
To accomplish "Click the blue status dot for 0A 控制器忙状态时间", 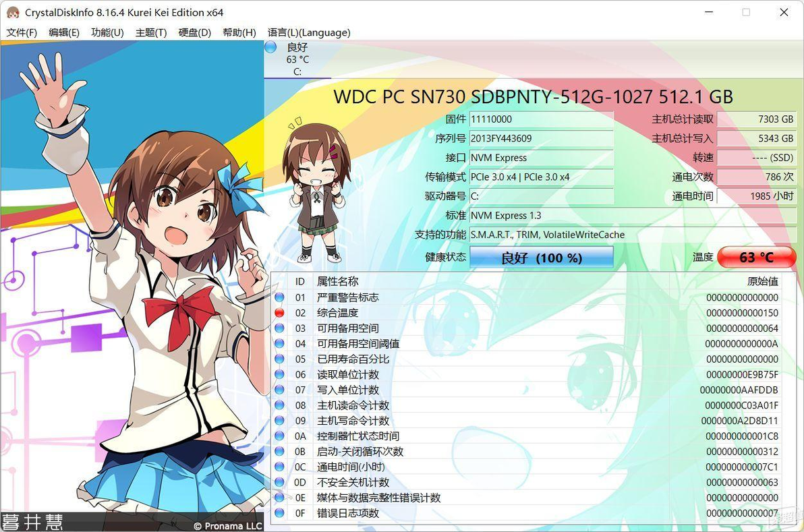I will pyautogui.click(x=279, y=436).
